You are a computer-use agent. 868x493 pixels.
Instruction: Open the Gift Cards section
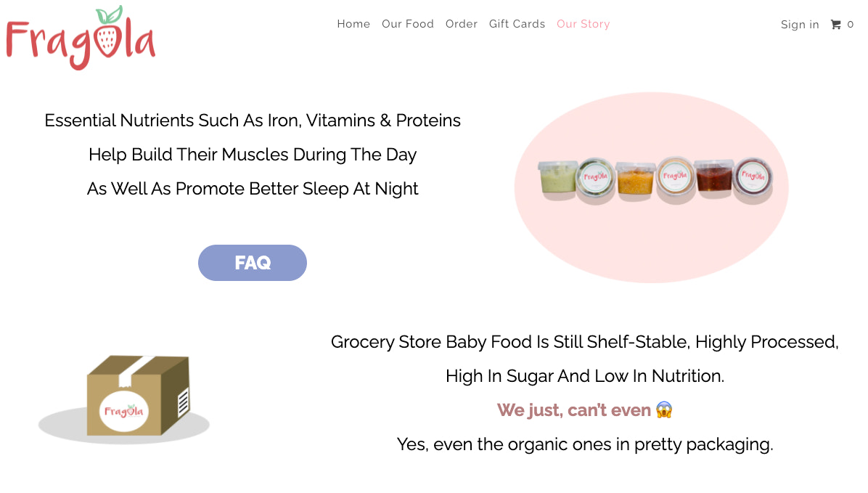point(517,24)
